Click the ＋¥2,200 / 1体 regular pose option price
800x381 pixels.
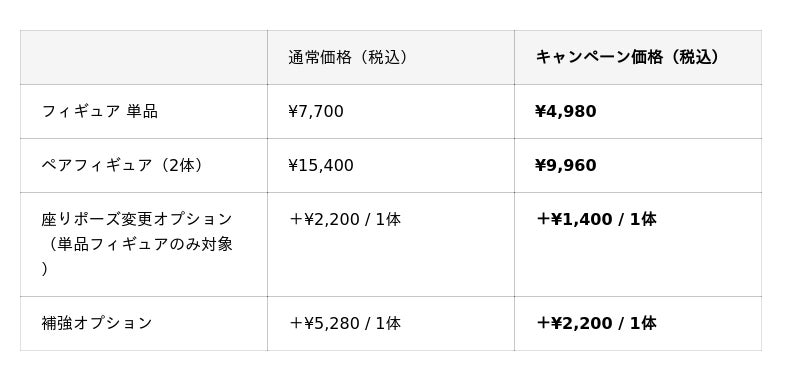point(345,219)
